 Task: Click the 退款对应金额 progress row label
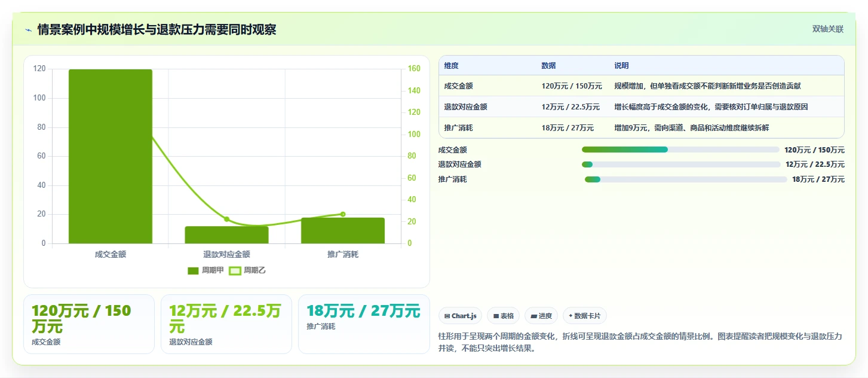click(459, 164)
